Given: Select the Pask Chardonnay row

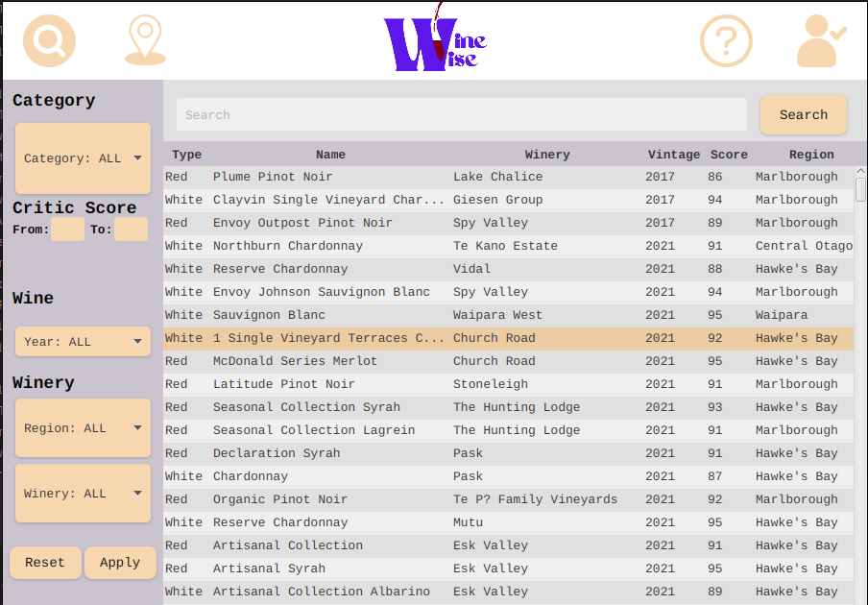Looking at the screenshot, I should pos(508,476).
